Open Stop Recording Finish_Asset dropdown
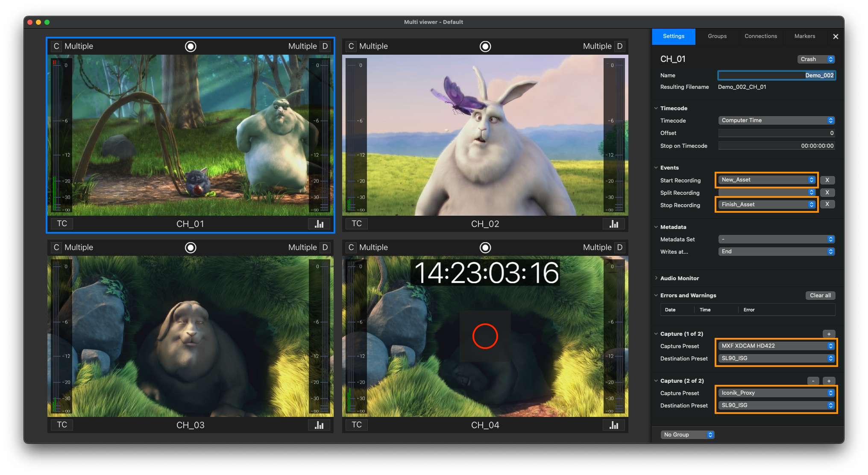 coord(767,205)
